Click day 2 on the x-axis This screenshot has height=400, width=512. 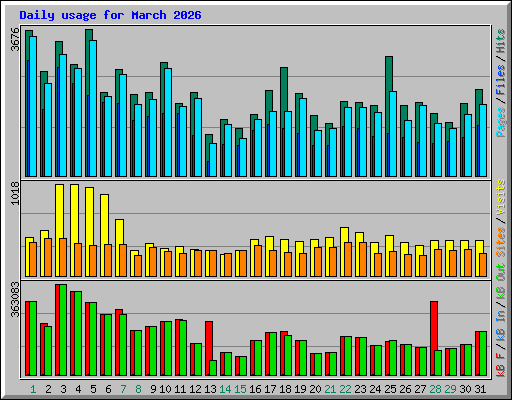click(48, 389)
